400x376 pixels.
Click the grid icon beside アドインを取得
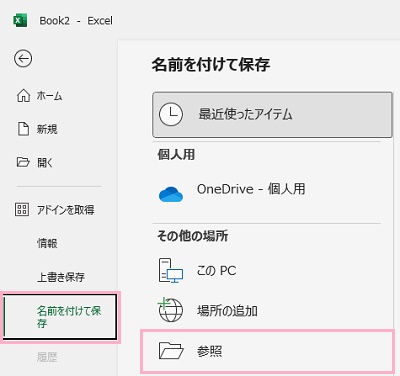coord(22,210)
